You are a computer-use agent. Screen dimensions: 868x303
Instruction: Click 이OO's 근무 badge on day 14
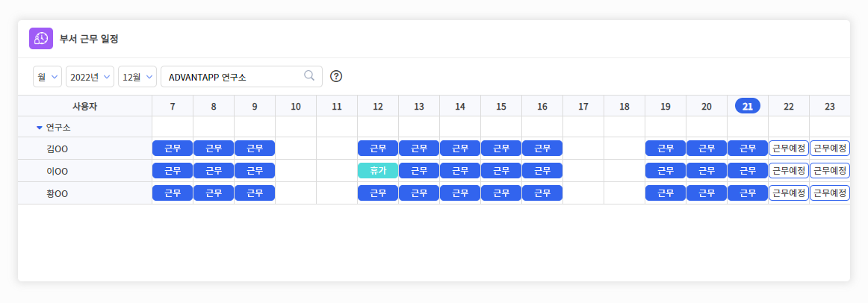[x=460, y=170]
